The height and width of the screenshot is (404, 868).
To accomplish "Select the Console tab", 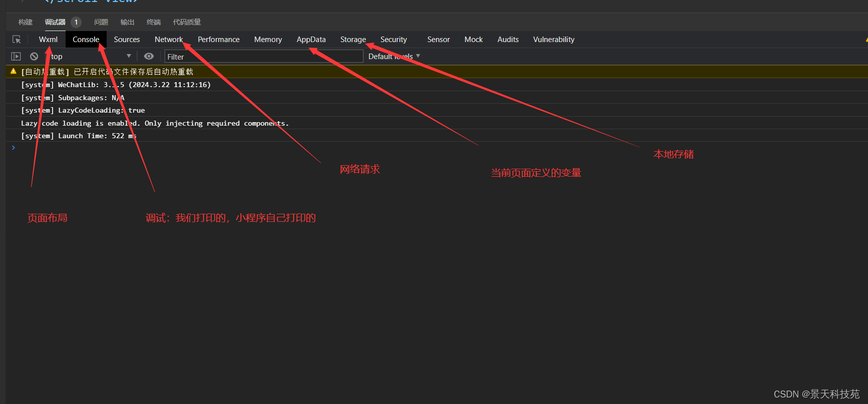I will tap(86, 40).
